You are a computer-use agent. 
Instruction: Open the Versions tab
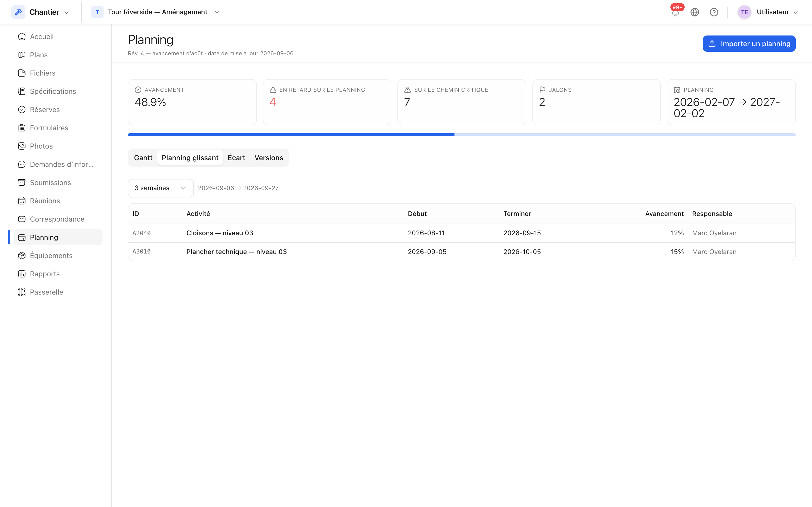[269, 158]
